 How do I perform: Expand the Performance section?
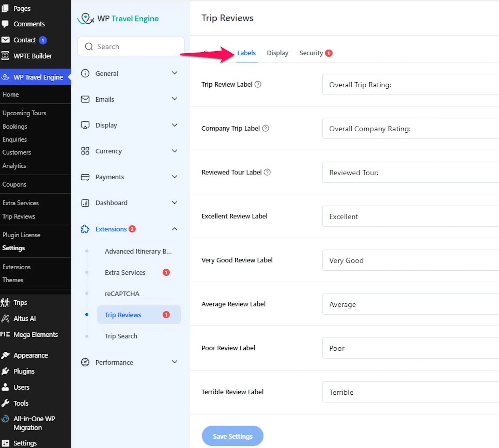tap(129, 362)
